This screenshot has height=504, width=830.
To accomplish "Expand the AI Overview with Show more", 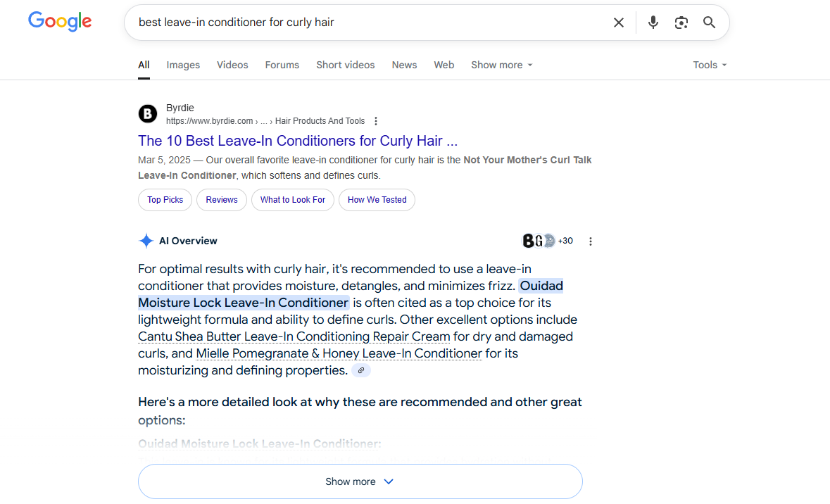I will [360, 481].
